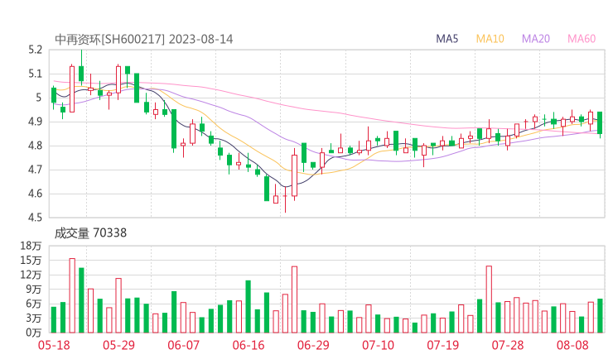Click the 0万 volume axis label
The height and width of the screenshot is (364, 613).
tap(34, 333)
